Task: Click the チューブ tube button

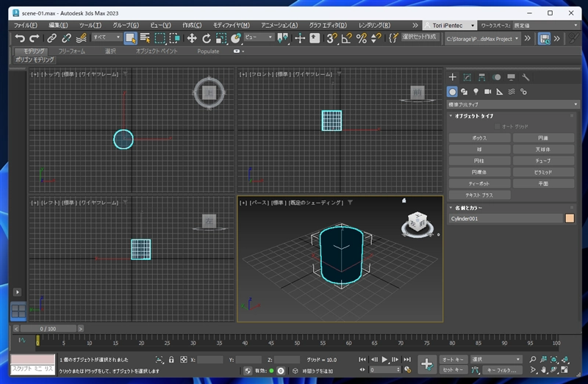Action: pos(543,161)
